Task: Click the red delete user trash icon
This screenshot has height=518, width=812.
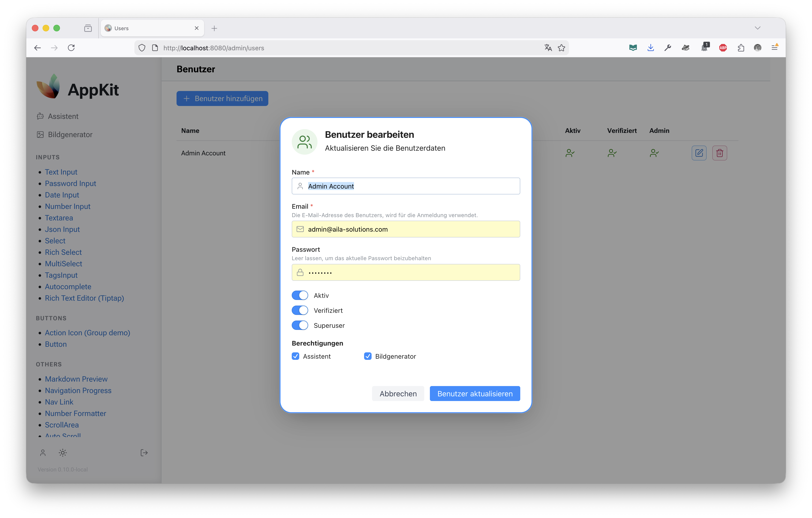Action: (x=719, y=153)
